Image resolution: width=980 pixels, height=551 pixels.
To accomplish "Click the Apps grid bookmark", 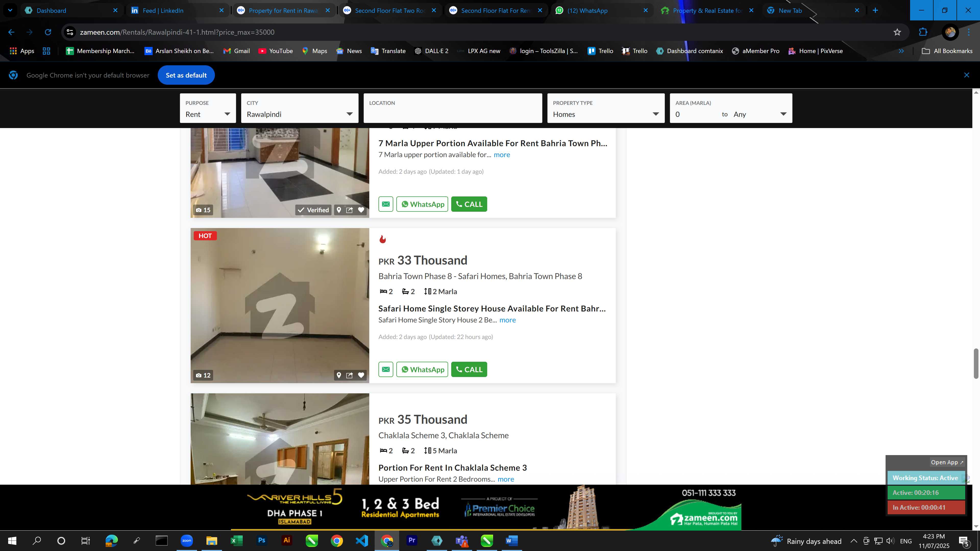I will pos(22,51).
